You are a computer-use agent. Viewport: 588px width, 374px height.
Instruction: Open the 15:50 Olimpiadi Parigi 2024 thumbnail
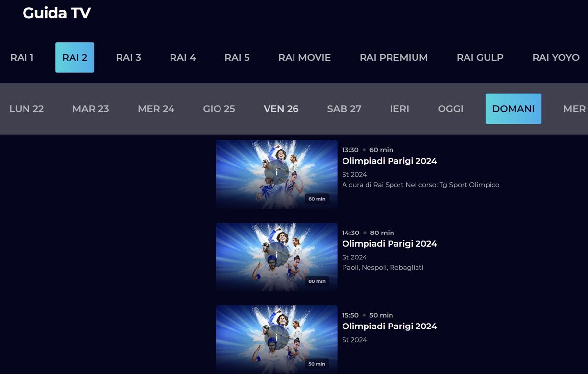(x=276, y=340)
